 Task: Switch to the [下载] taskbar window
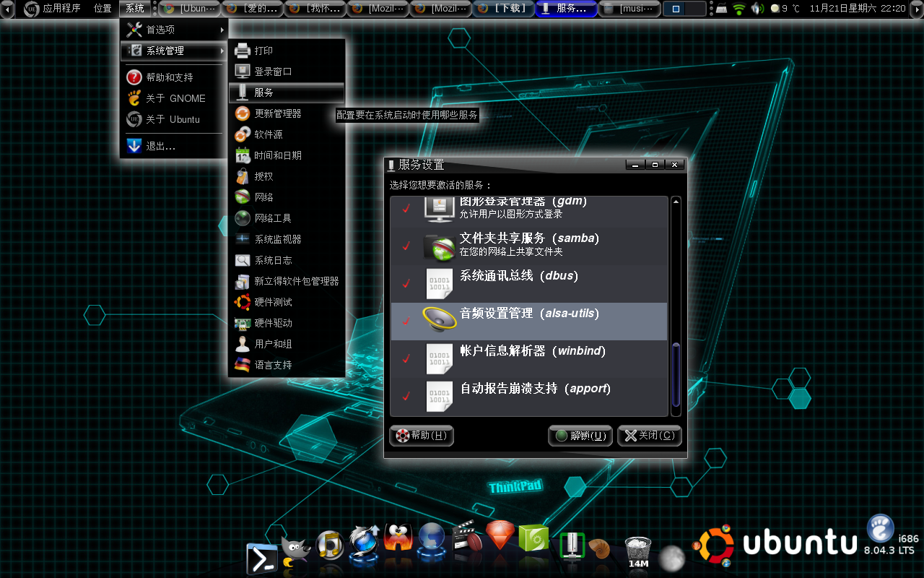coord(503,9)
